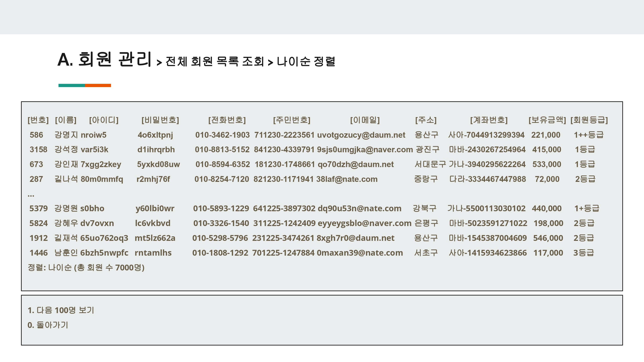This screenshot has width=644, height=362.
Task: Select menu option 0. 돌아가기
Action: pos(48,325)
